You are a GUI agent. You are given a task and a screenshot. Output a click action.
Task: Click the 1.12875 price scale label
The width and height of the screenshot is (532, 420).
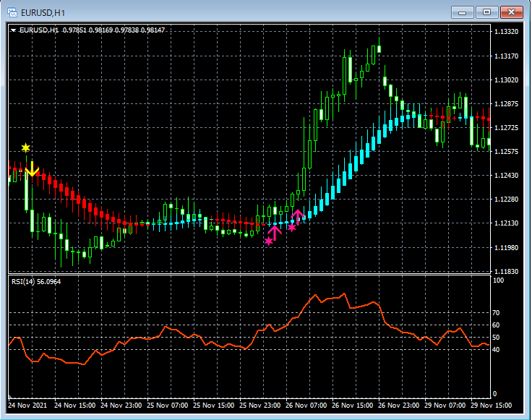(x=506, y=104)
